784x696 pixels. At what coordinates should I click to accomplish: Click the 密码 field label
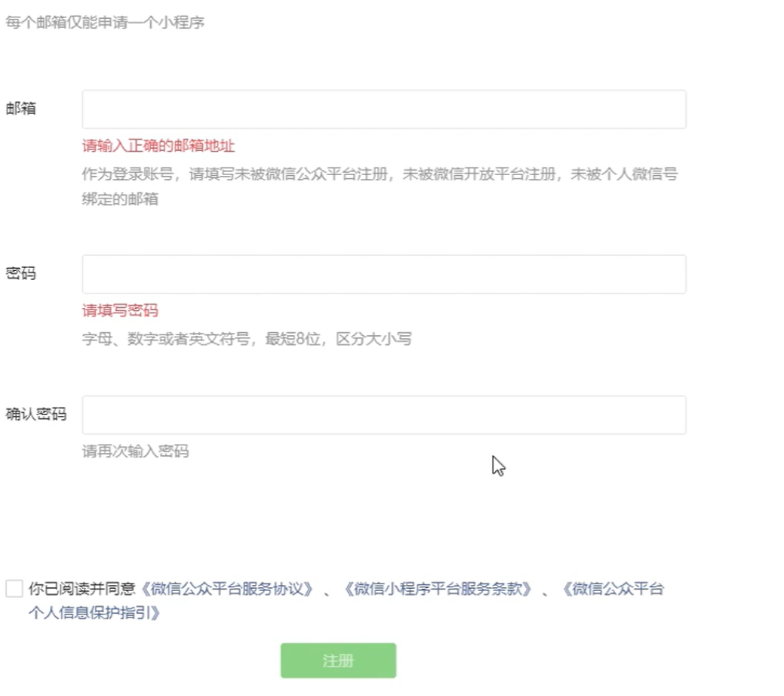(20, 273)
